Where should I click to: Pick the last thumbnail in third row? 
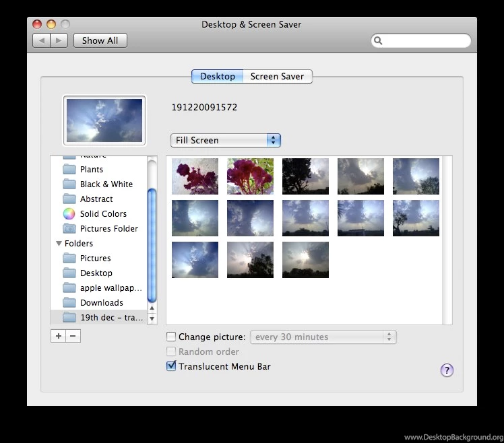(305, 260)
